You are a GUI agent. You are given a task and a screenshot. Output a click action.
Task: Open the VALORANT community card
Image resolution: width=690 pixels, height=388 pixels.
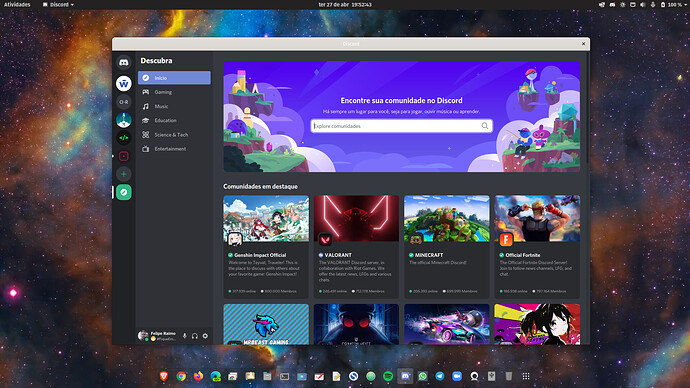(x=356, y=247)
